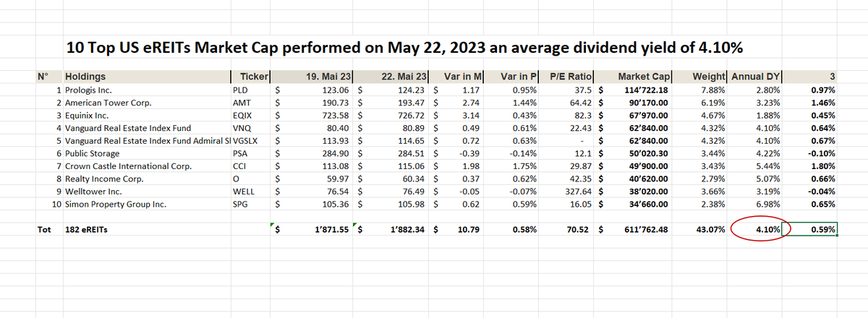Select the active cell showing 0.59%
Viewport: 868px width, 318px height.
(811, 230)
